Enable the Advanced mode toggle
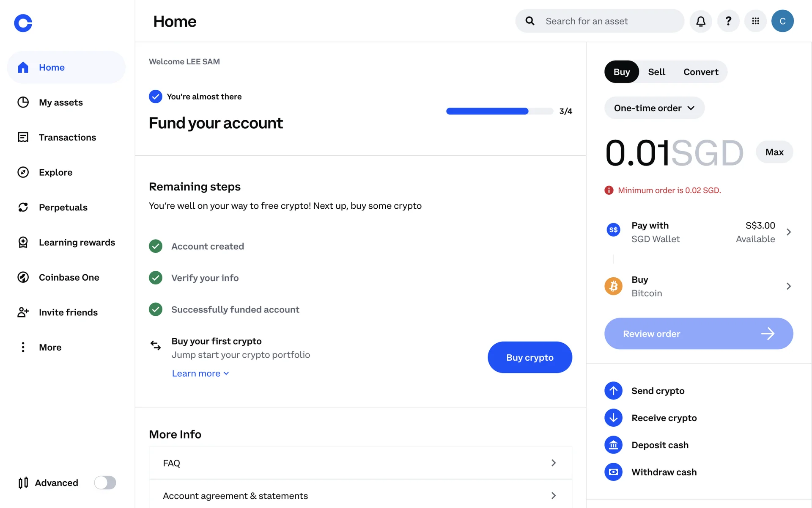The height and width of the screenshot is (508, 812). 105,483
